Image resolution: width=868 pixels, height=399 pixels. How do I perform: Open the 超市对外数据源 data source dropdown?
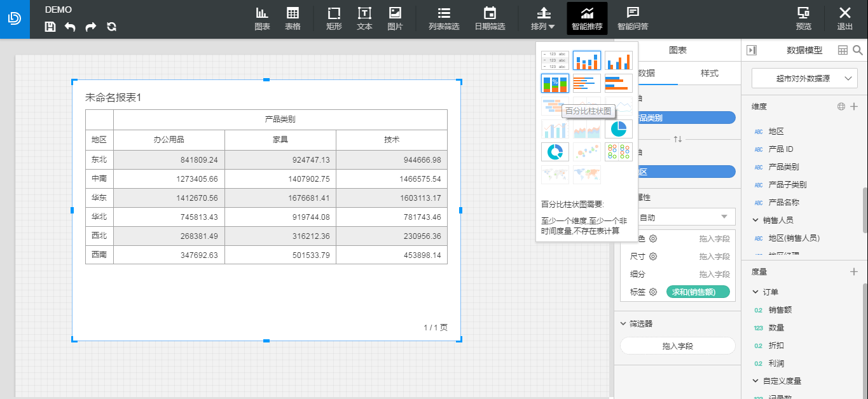click(x=804, y=78)
